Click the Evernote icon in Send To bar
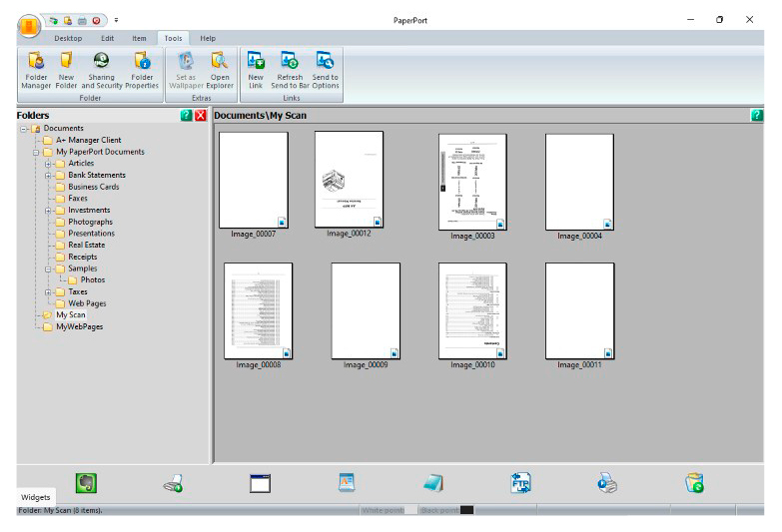 tap(86, 483)
